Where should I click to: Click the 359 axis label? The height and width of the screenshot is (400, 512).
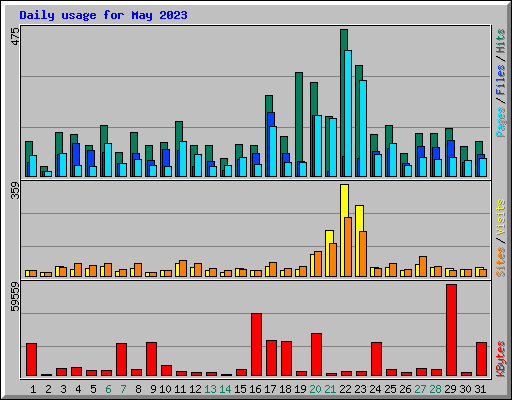click(16, 191)
